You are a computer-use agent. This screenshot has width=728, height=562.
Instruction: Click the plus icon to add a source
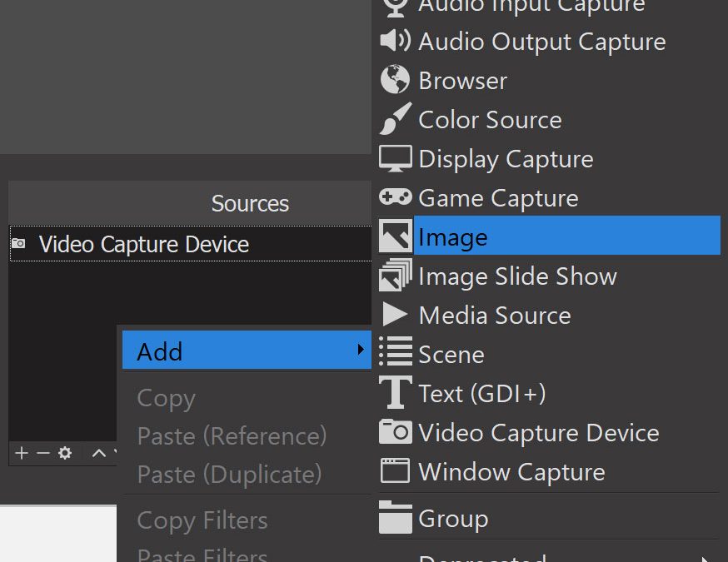coord(22,453)
